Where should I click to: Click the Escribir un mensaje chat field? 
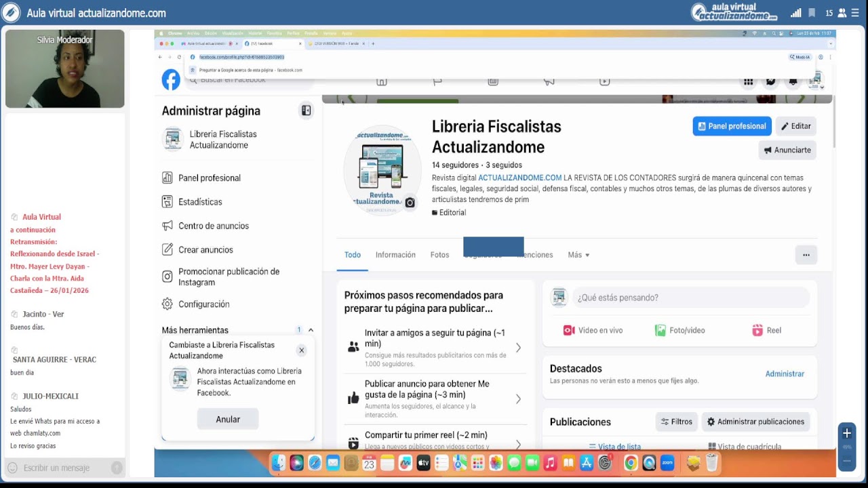click(64, 468)
